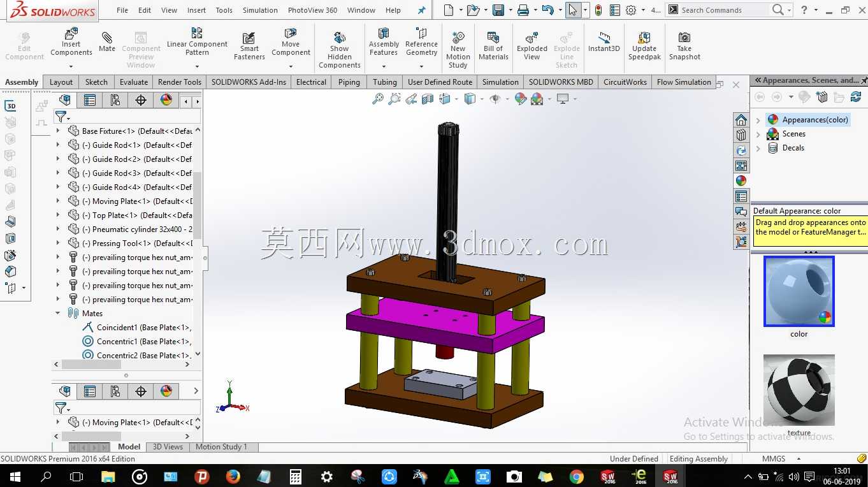Open Appearances task pane tab
Image resolution: width=868 pixels, height=487 pixels.
(741, 181)
